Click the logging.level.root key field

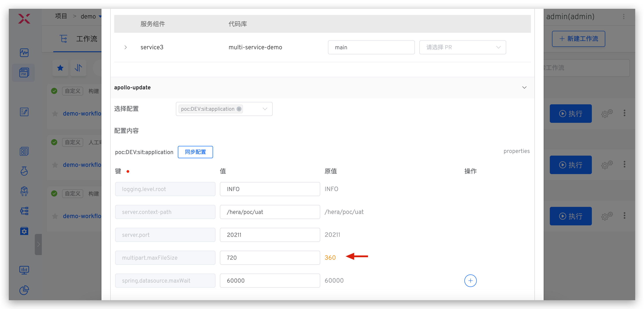(x=165, y=189)
